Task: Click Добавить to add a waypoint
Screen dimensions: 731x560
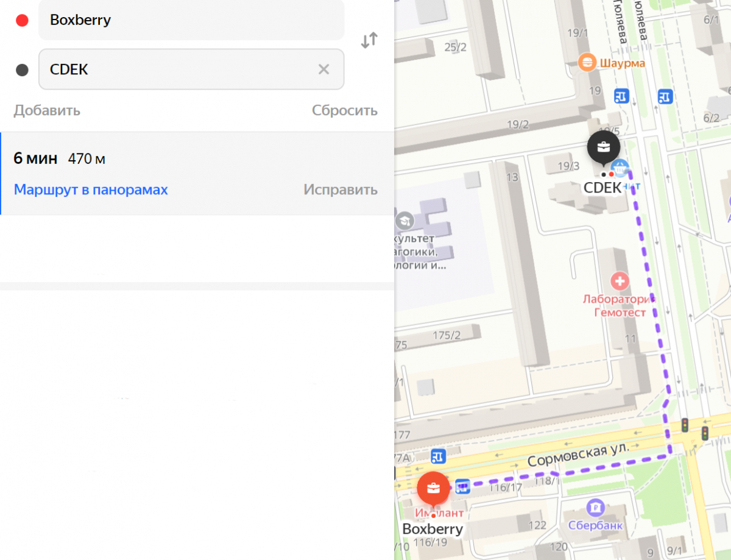Action: tap(47, 110)
